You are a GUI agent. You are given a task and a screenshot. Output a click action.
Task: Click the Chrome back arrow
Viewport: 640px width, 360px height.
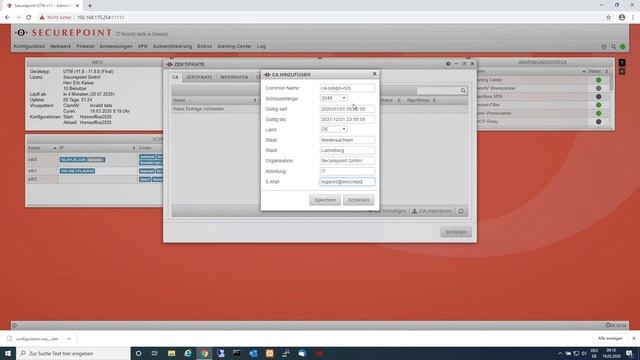pyautogui.click(x=7, y=18)
